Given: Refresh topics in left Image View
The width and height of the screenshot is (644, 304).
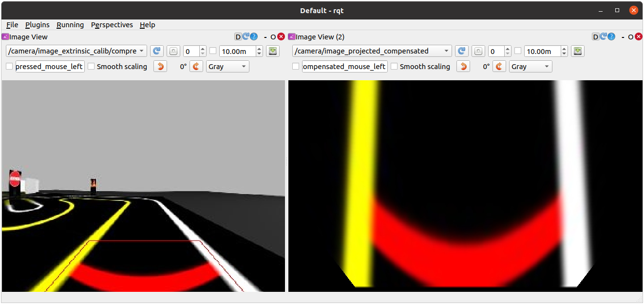Looking at the screenshot, I should (157, 51).
